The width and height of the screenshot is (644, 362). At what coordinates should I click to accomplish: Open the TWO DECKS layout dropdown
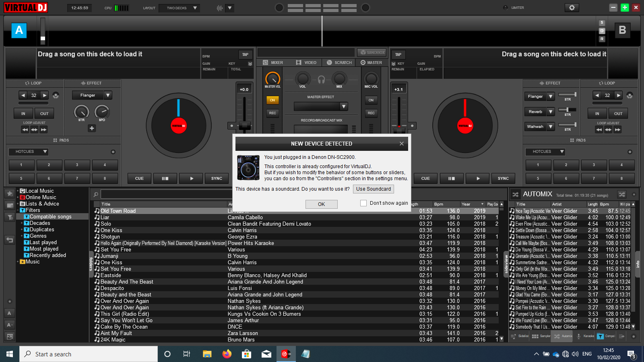pyautogui.click(x=179, y=8)
